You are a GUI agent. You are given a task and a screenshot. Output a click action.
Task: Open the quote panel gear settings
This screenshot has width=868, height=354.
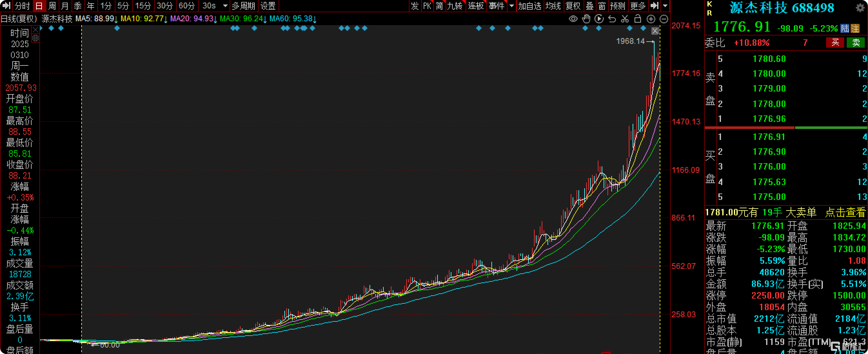click(x=860, y=8)
